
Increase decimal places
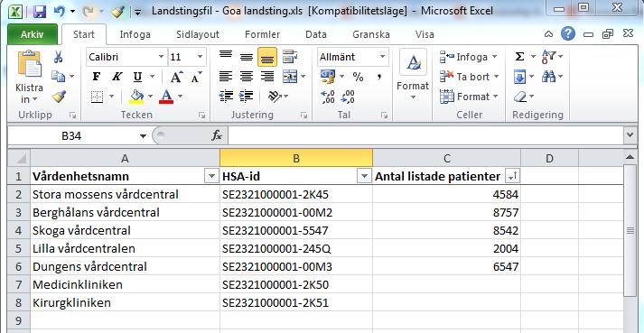click(x=328, y=97)
